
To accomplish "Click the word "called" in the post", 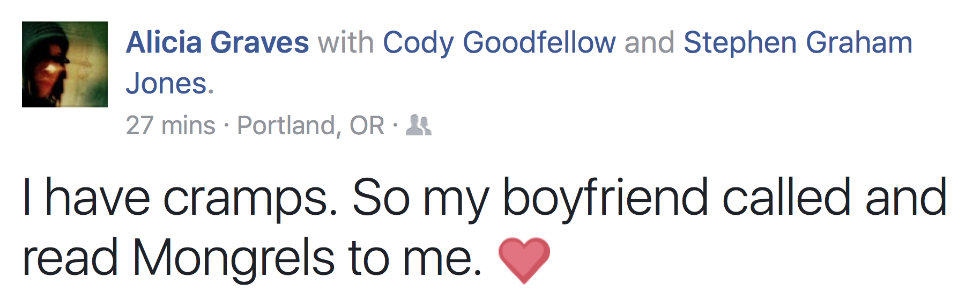I will click(786, 198).
